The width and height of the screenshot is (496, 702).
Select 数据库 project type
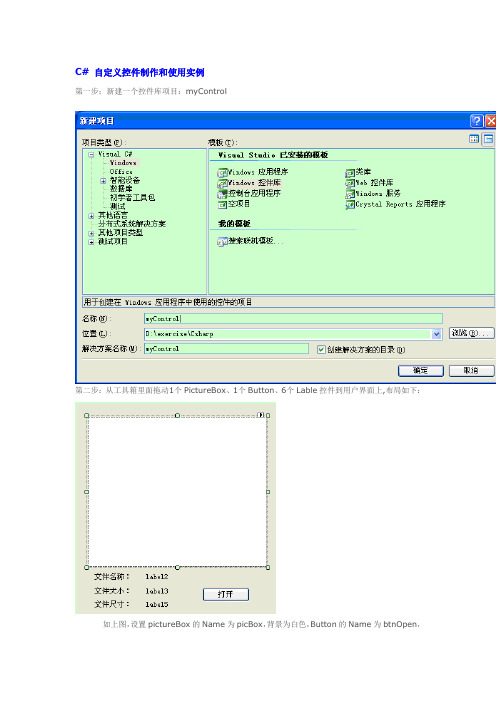[121, 189]
